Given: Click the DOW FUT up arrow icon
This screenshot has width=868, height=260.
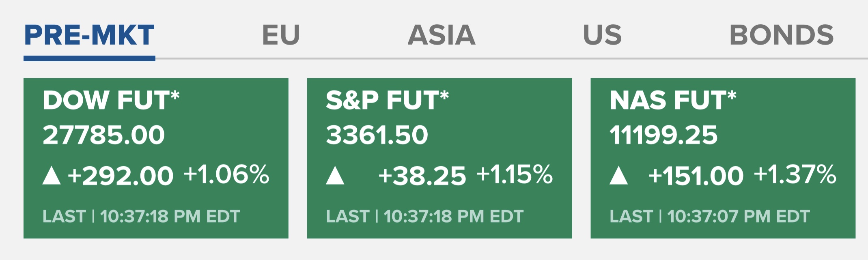Looking at the screenshot, I should [52, 176].
